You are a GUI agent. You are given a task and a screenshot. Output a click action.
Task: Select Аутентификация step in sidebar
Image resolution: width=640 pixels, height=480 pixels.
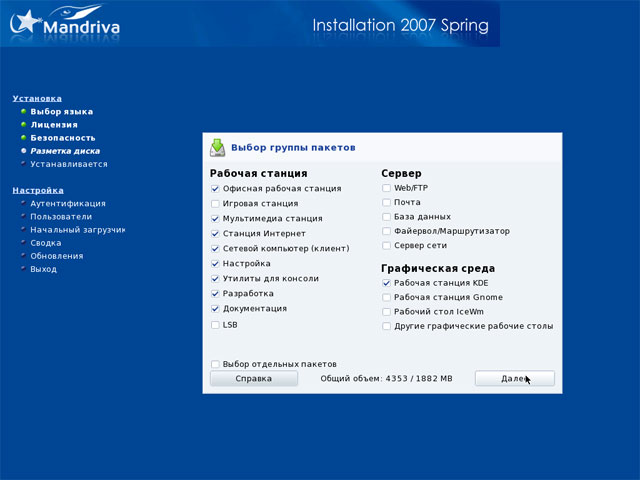click(68, 203)
